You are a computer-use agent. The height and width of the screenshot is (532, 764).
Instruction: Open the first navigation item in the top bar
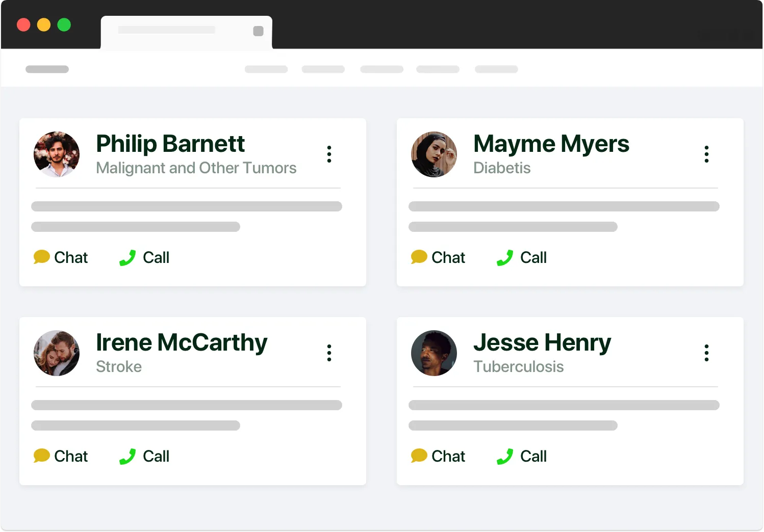(266, 69)
